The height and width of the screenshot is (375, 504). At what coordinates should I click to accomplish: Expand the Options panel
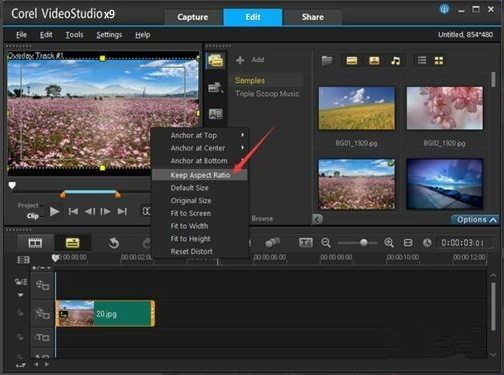(475, 219)
